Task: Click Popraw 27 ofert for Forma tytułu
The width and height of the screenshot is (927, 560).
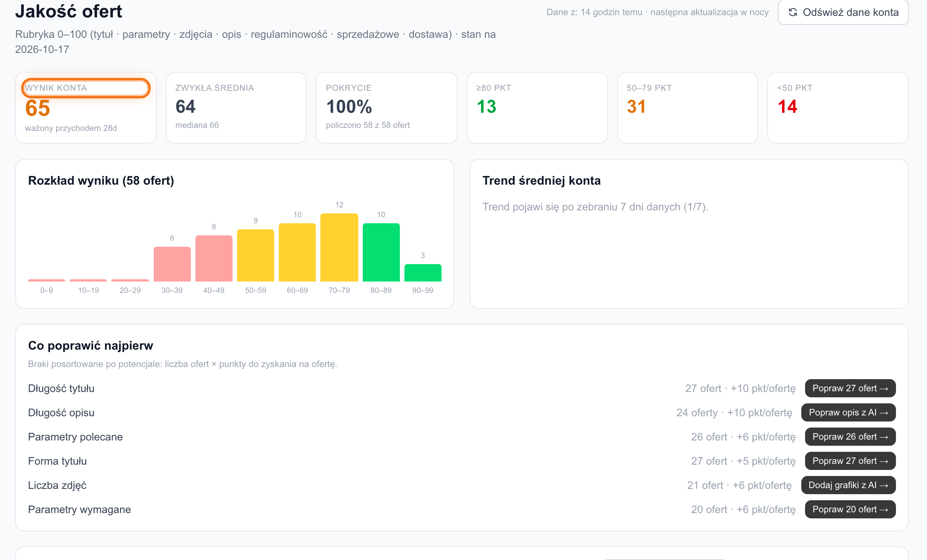Action: (x=850, y=461)
